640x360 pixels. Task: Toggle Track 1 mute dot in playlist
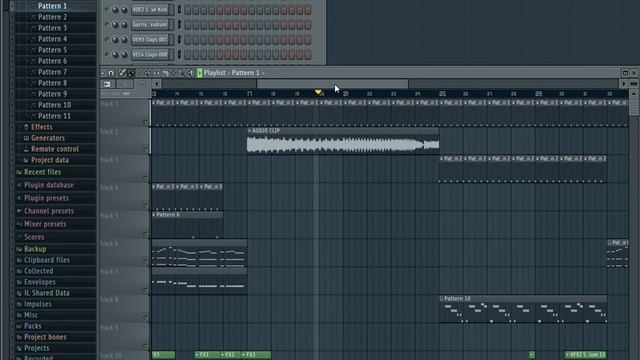point(146,122)
